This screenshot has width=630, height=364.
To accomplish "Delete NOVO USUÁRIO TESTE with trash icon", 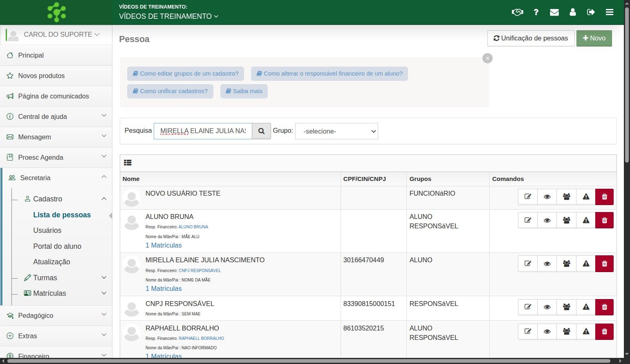I will tap(604, 197).
